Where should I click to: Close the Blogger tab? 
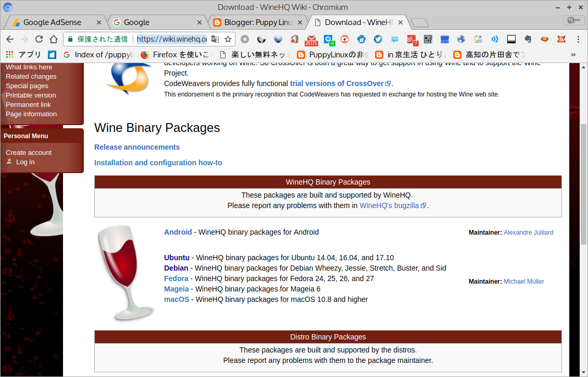pyautogui.click(x=300, y=22)
